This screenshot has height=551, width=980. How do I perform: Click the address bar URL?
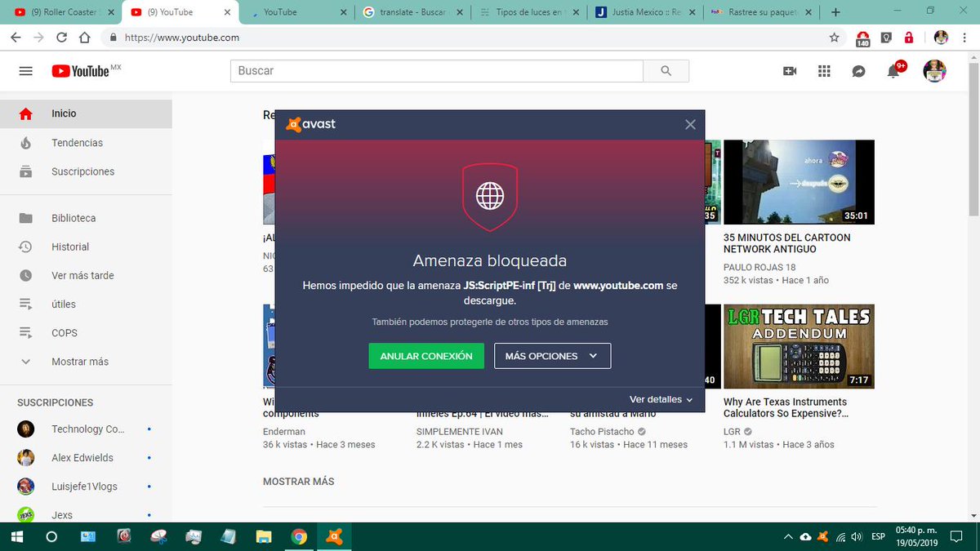coord(182,38)
